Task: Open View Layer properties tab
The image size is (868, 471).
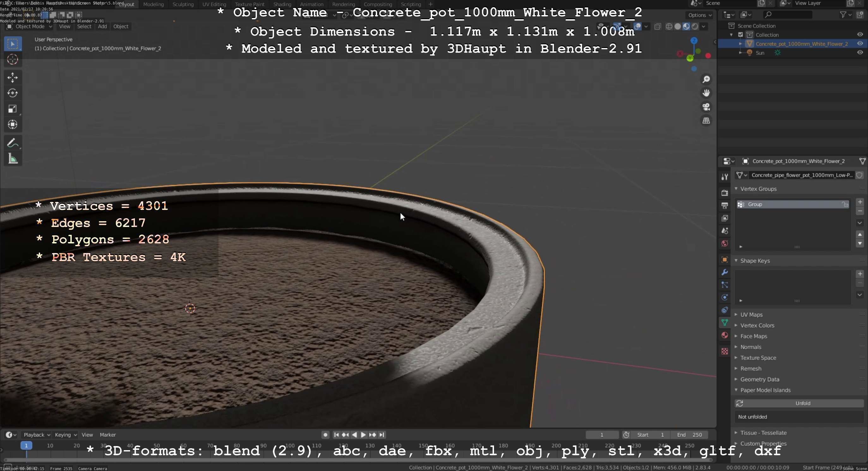Action: pyautogui.click(x=725, y=218)
